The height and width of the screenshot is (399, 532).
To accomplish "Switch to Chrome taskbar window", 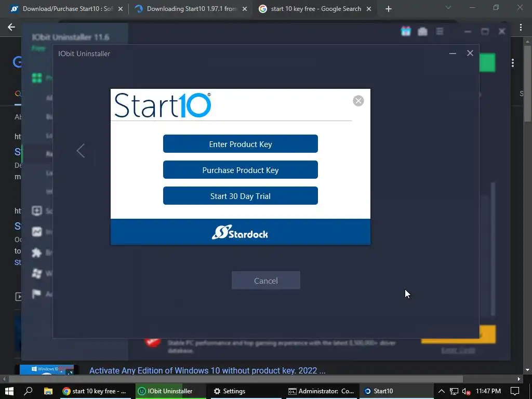I will tap(95, 391).
